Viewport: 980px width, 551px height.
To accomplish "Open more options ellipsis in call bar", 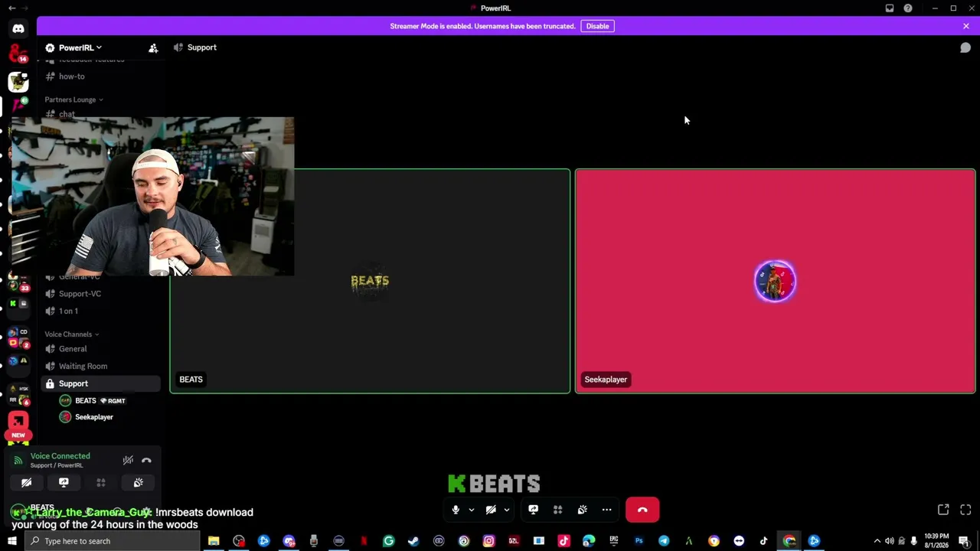I will tap(606, 510).
